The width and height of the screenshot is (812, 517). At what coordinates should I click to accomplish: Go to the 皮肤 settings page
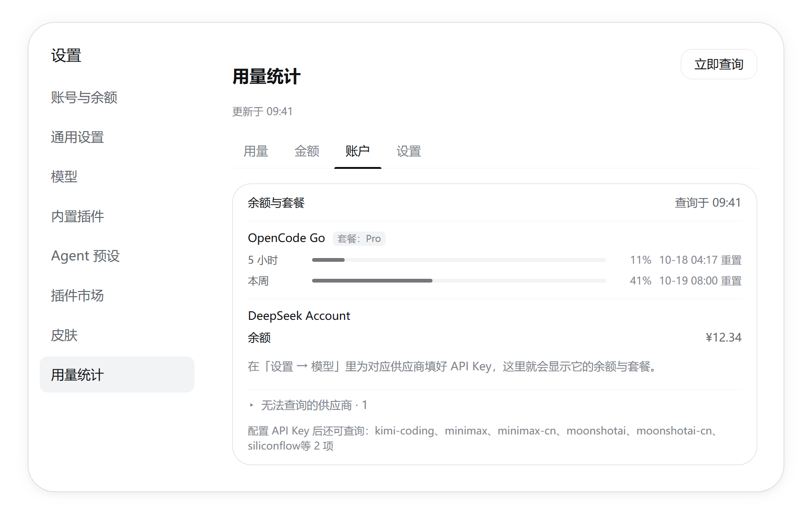click(117, 335)
